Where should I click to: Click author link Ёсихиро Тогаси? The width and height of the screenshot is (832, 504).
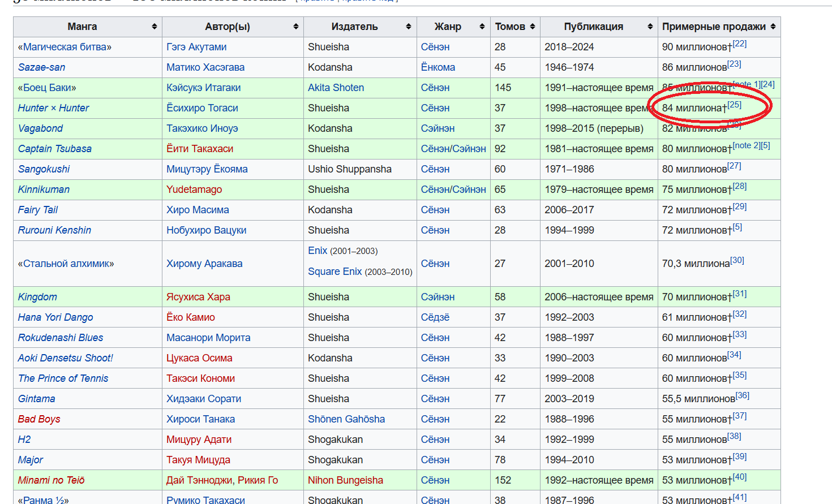202,108
